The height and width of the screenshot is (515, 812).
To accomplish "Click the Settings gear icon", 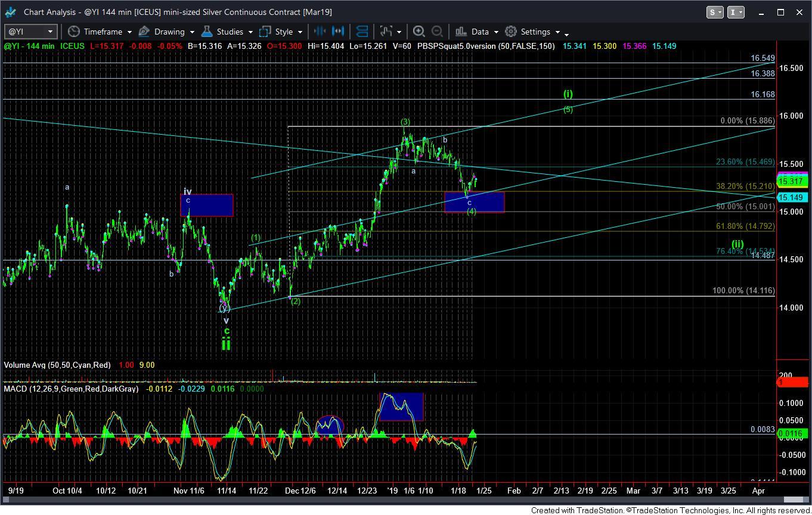I will pyautogui.click(x=511, y=32).
